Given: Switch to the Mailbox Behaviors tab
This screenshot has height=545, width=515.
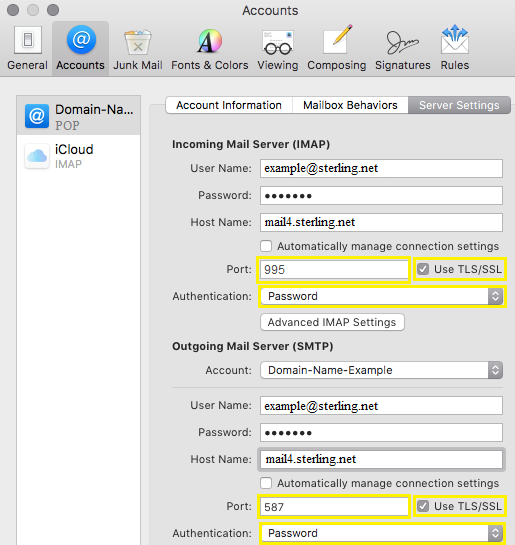Looking at the screenshot, I should 350,105.
